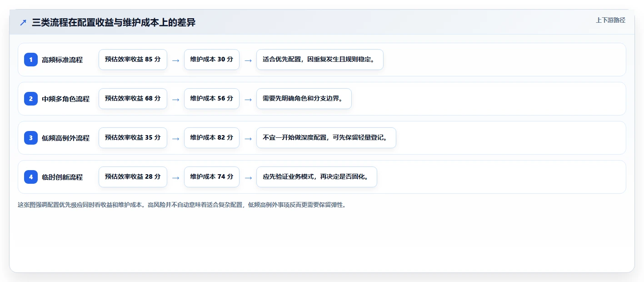This screenshot has height=282, width=644.
Task: Click the 维护成本 82 分 box
Action: [212, 138]
